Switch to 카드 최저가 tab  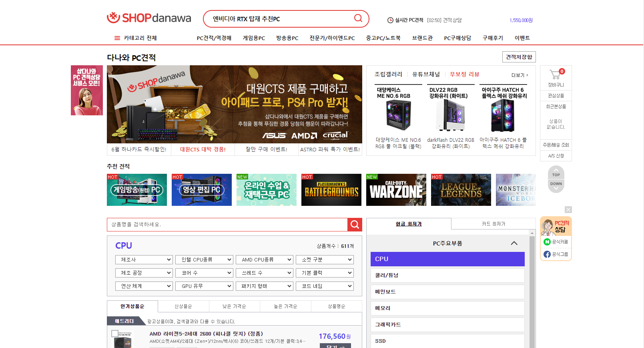(494, 224)
